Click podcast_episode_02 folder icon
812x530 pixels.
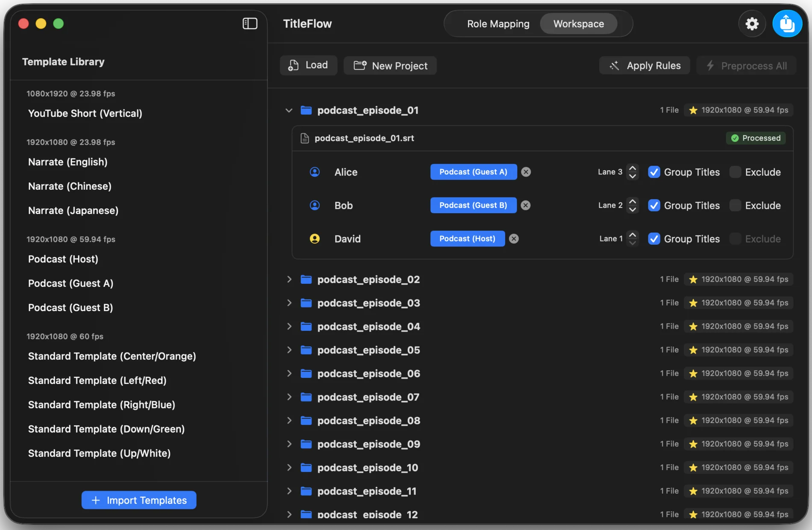coord(306,279)
